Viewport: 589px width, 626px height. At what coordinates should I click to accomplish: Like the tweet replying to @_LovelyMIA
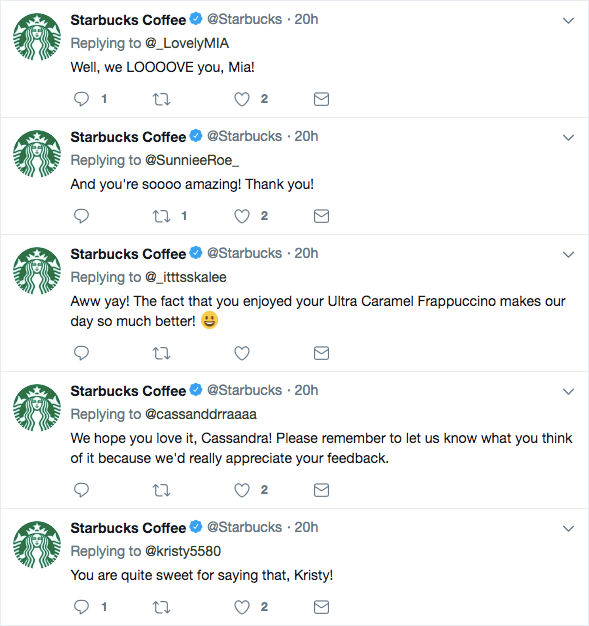242,99
